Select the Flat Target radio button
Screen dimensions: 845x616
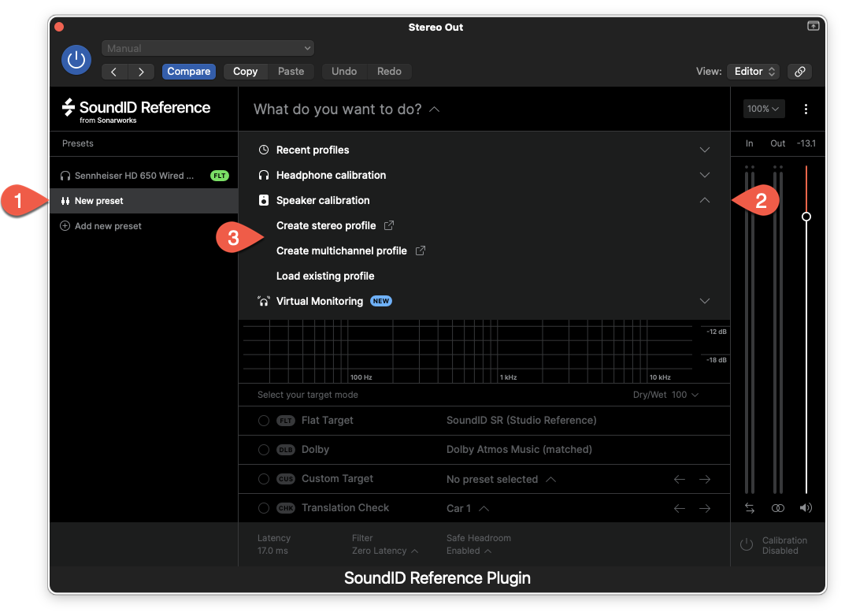tap(264, 420)
